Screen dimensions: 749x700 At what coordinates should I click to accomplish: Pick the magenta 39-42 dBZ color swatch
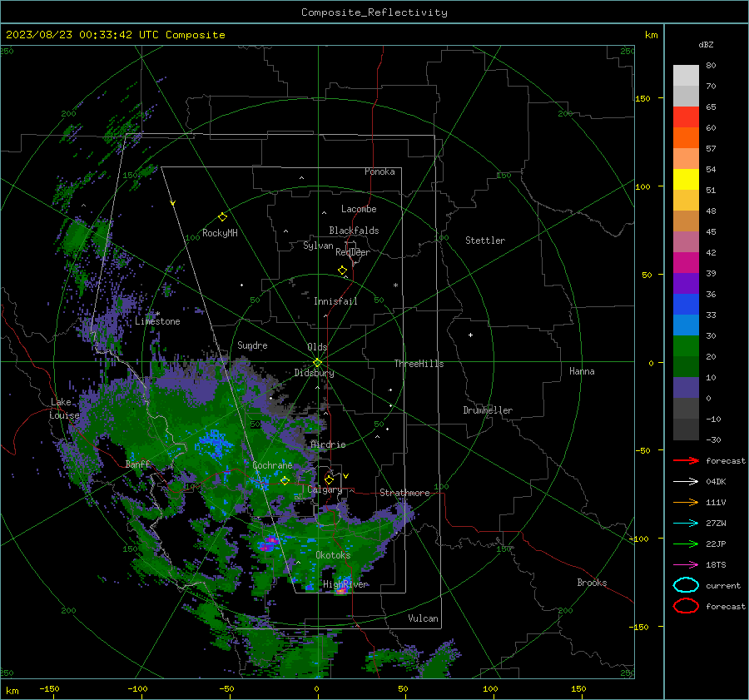pos(686,263)
